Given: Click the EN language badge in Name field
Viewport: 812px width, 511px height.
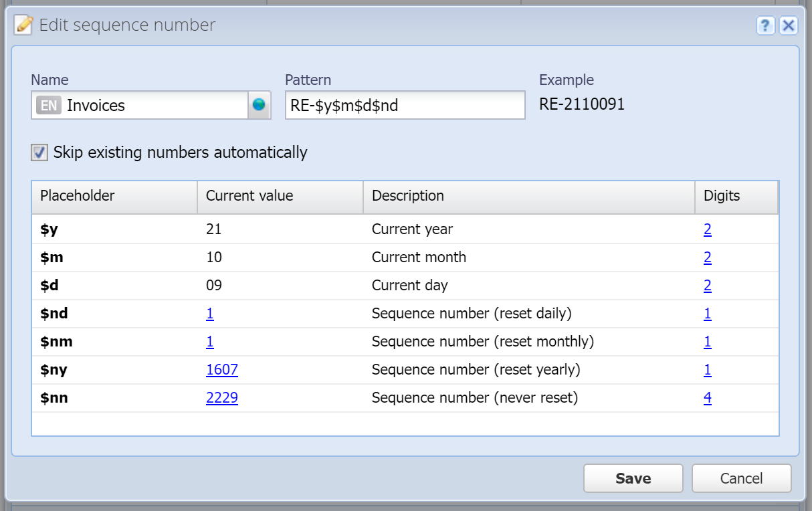Looking at the screenshot, I should click(49, 105).
